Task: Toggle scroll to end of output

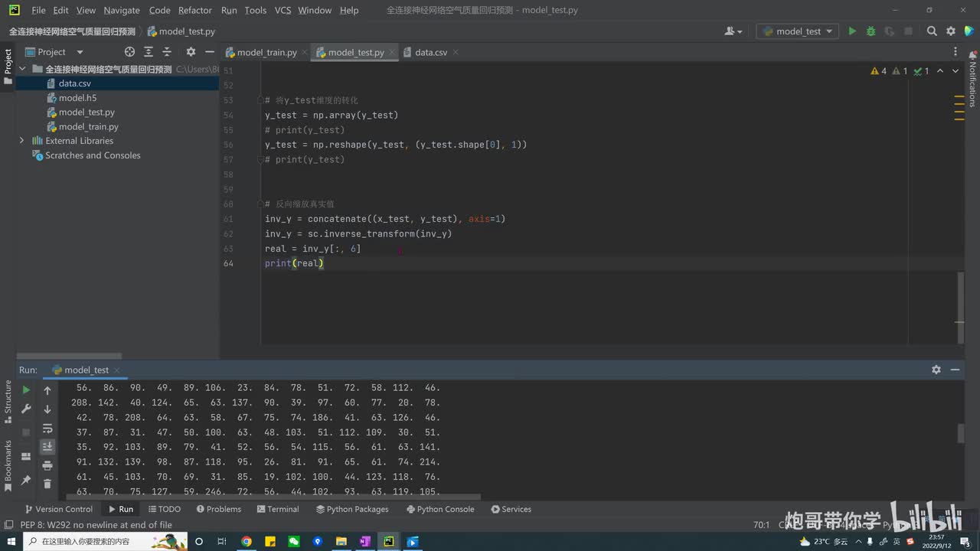Action: pos(47,446)
